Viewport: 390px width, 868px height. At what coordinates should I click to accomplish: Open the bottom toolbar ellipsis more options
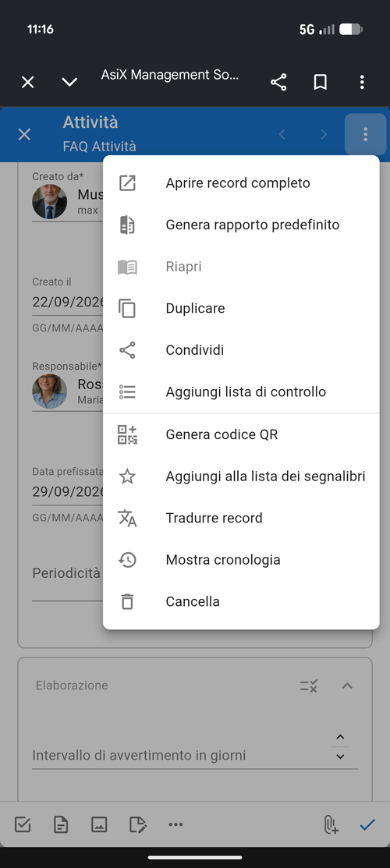[x=175, y=825]
